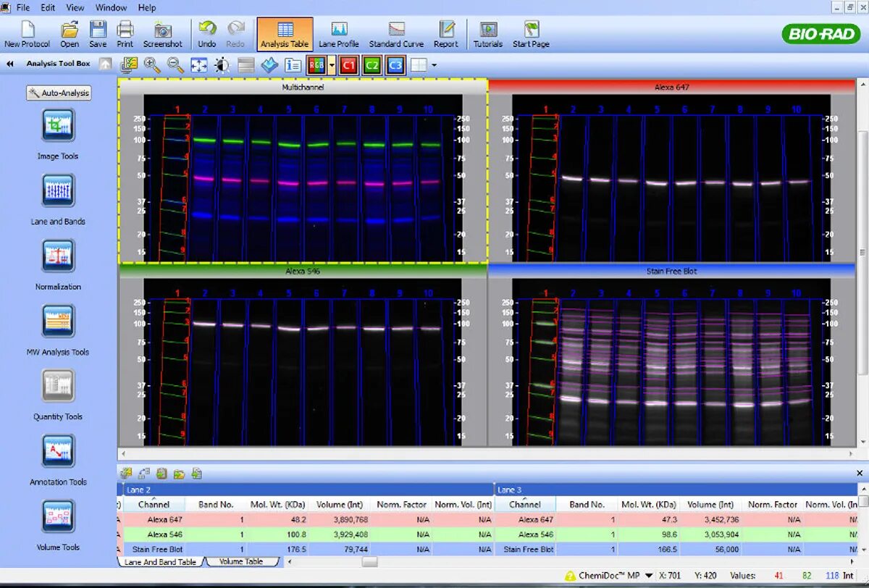Switch to the Volume Table tab
The image size is (869, 588).
(241, 561)
